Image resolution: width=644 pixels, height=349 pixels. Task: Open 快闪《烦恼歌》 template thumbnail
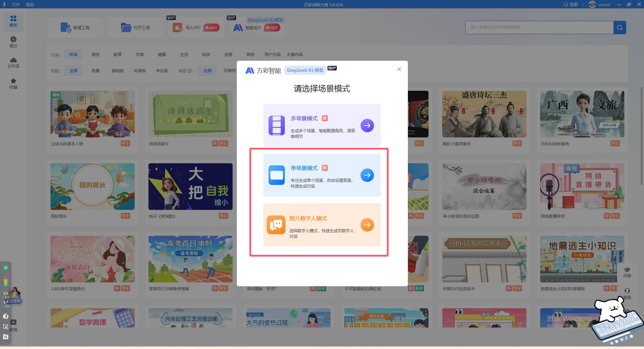point(191,187)
